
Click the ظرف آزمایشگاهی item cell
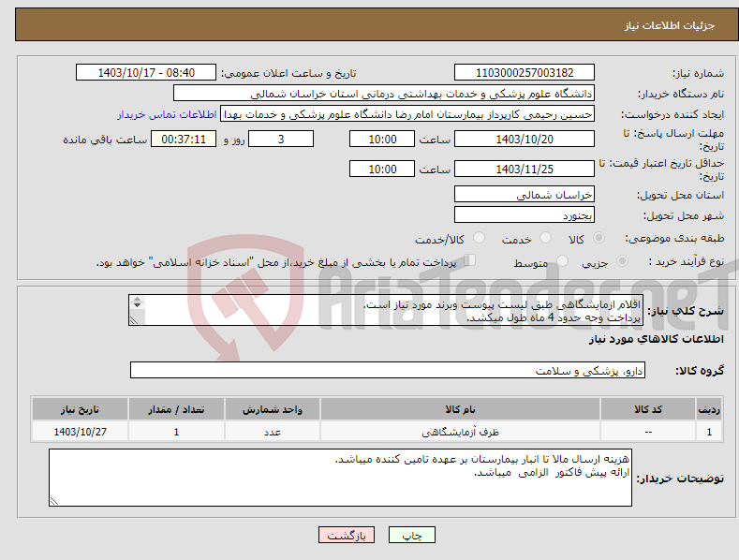pyautogui.click(x=460, y=432)
